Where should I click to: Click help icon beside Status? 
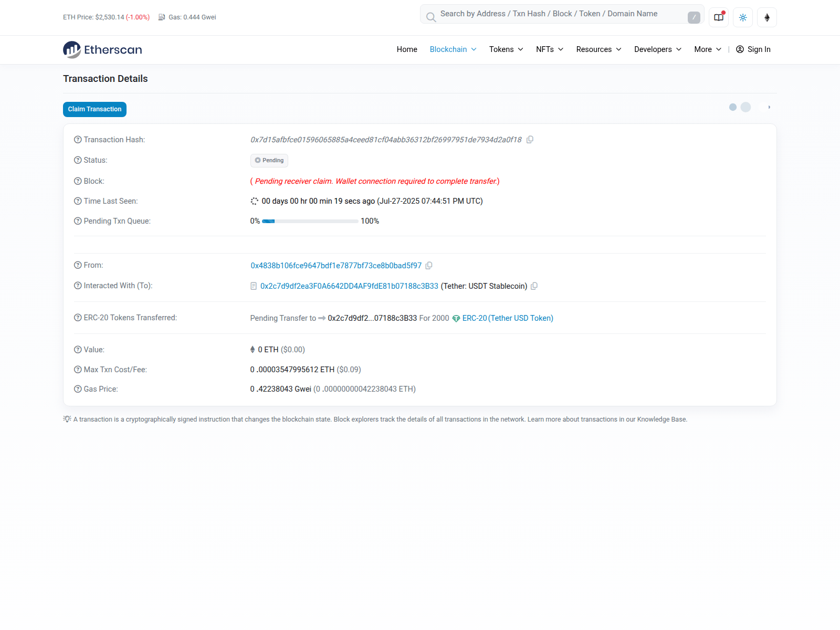coord(78,160)
